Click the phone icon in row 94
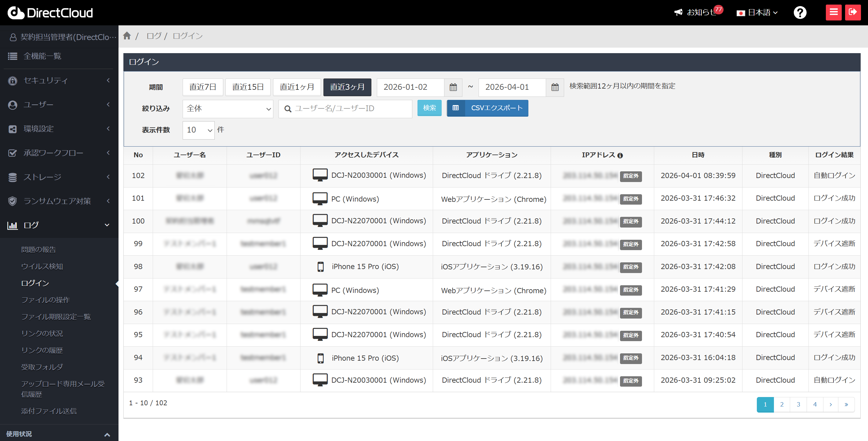 pos(320,358)
